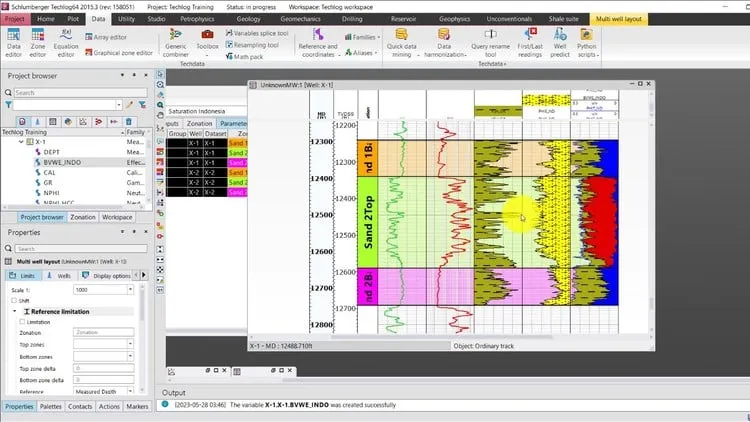Click the Properties search field
Viewport: 750px width, 422px height.
[x=80, y=249]
